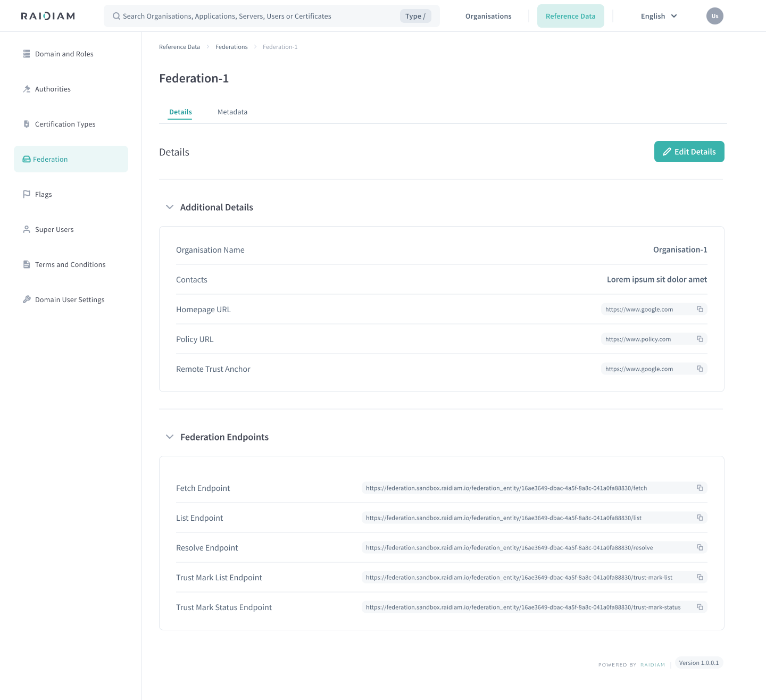The image size is (766, 700).
Task: Select the Domain User Settings wrench icon
Action: point(27,299)
